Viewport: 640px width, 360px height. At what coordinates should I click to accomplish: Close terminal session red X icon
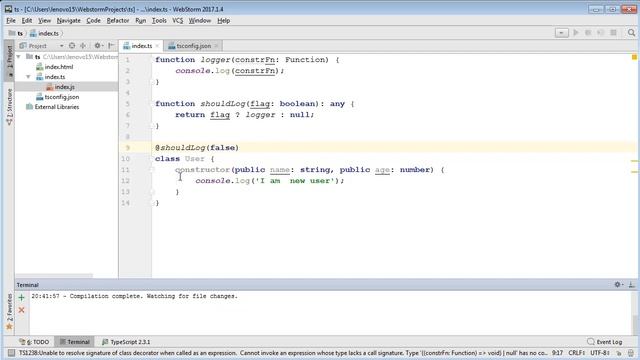pyautogui.click(x=22, y=310)
